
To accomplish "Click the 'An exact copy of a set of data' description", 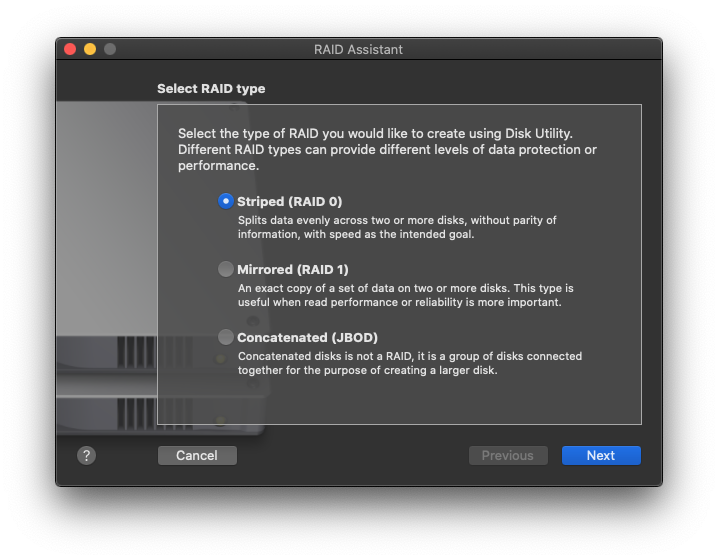I will tap(405, 295).
